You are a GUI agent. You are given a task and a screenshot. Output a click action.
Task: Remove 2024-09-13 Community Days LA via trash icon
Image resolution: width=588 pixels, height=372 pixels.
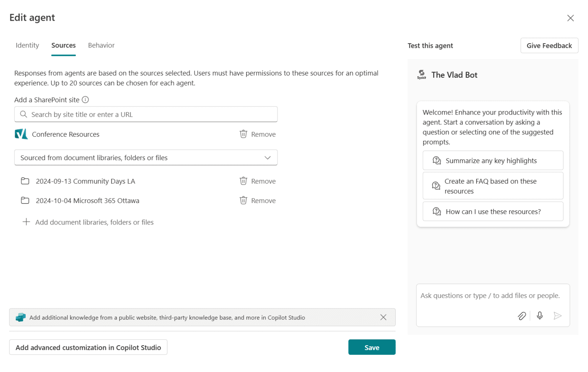pos(243,181)
